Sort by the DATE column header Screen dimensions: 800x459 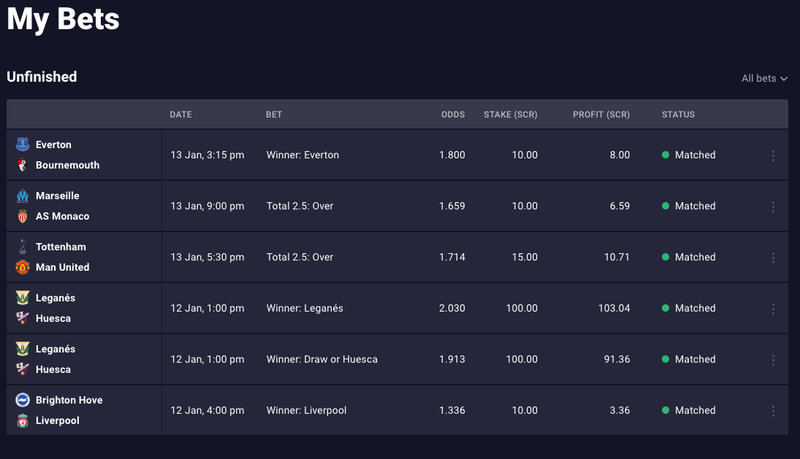point(181,115)
